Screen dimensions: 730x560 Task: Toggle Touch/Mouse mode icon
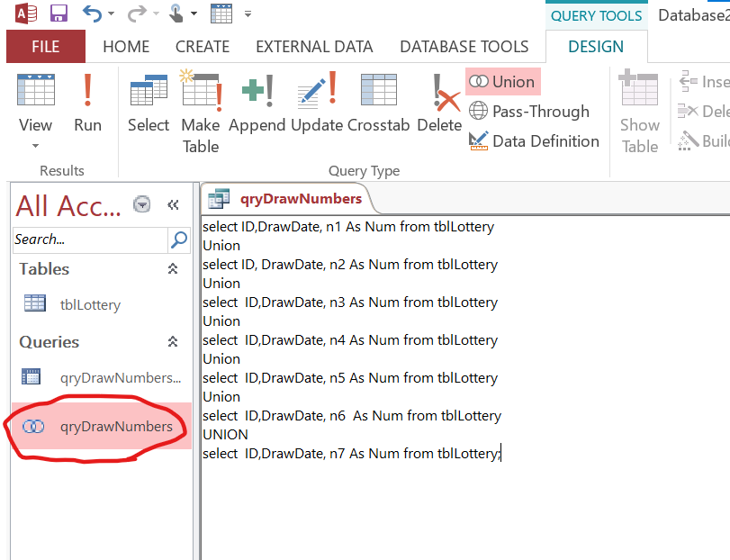pyautogui.click(x=176, y=14)
